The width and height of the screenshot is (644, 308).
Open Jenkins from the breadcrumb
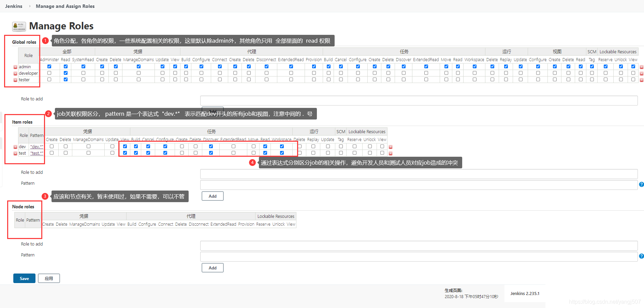[x=13, y=6]
